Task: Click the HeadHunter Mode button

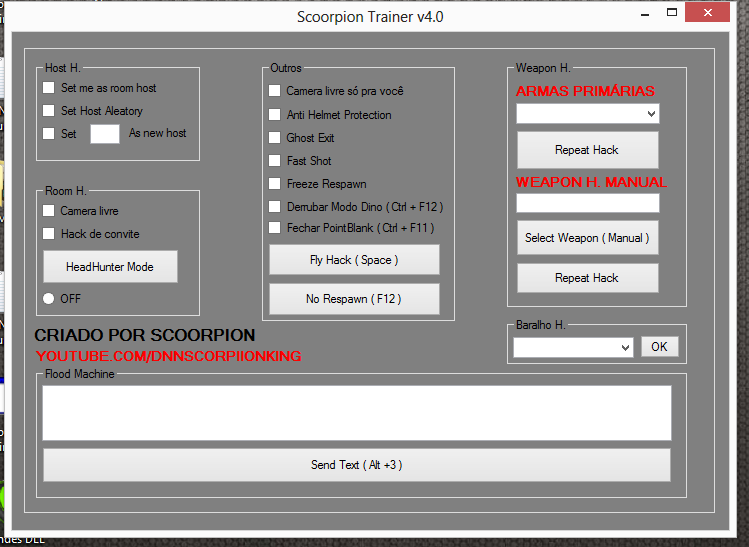Action: click(x=110, y=267)
